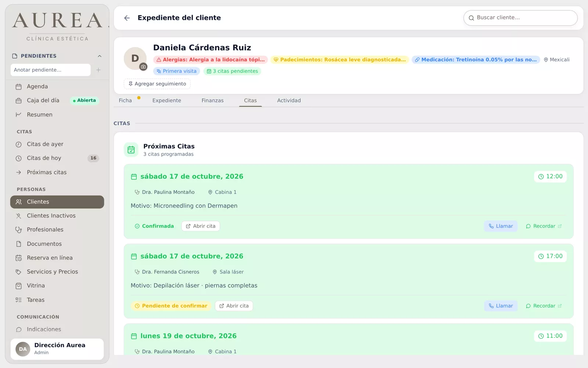Search clients in the Buscar cliente field
The height and width of the screenshot is (368, 588).
[x=520, y=18]
